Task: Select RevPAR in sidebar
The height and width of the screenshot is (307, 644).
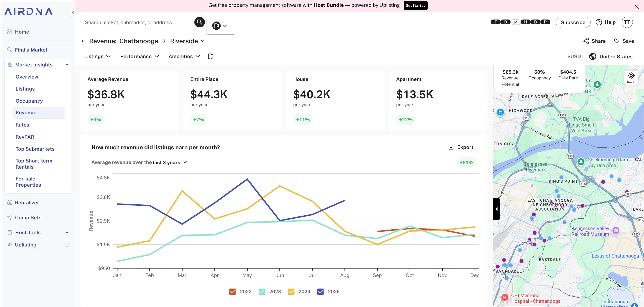Action: click(x=25, y=137)
